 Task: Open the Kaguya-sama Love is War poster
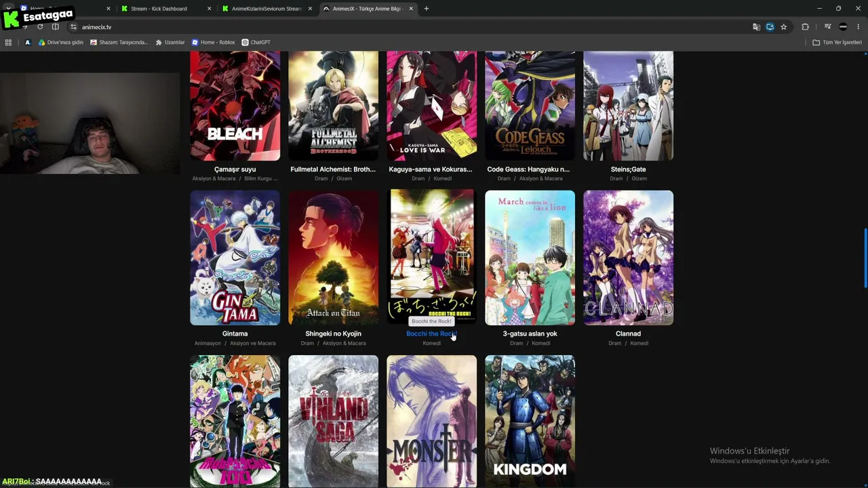click(x=431, y=106)
